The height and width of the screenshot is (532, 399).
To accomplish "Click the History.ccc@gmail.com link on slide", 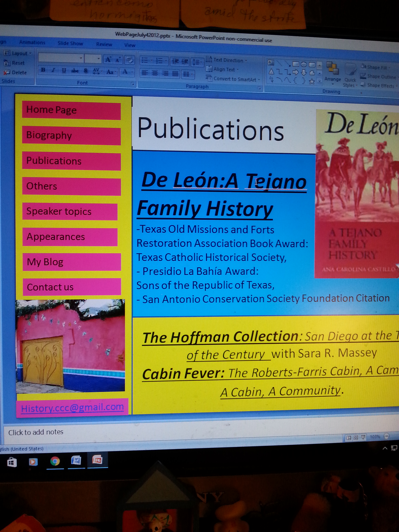I will pyautogui.click(x=72, y=408).
